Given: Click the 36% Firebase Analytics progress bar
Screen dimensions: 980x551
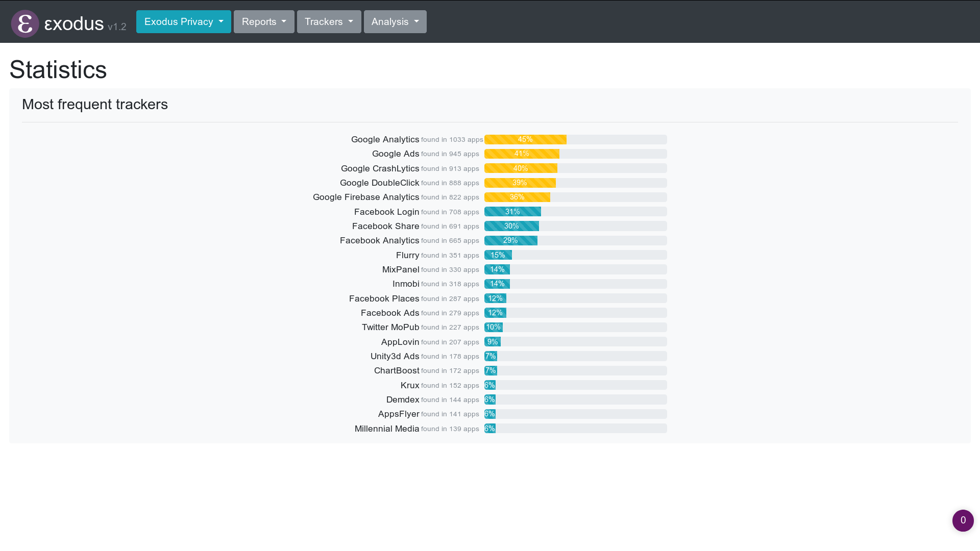Looking at the screenshot, I should point(517,197).
